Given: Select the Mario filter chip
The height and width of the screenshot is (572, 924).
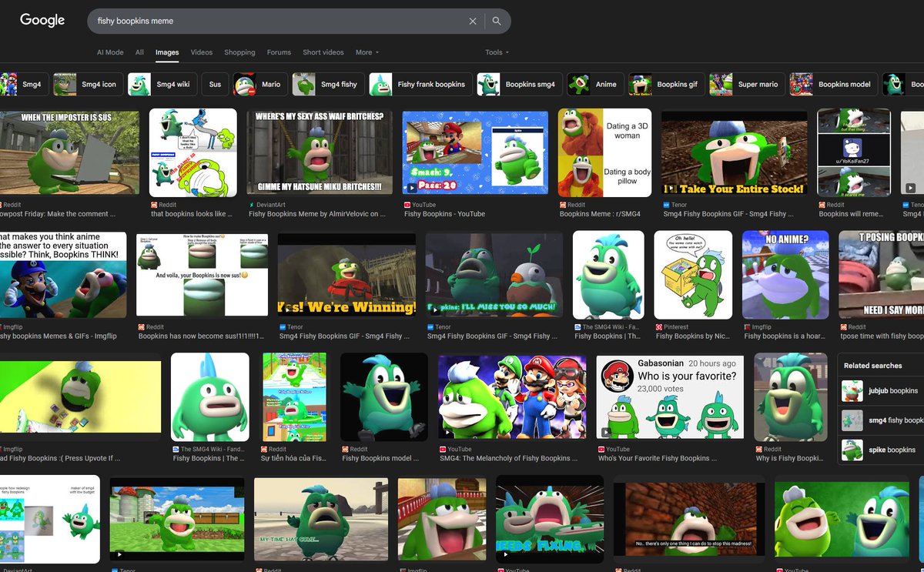Looking at the screenshot, I should pos(260,84).
